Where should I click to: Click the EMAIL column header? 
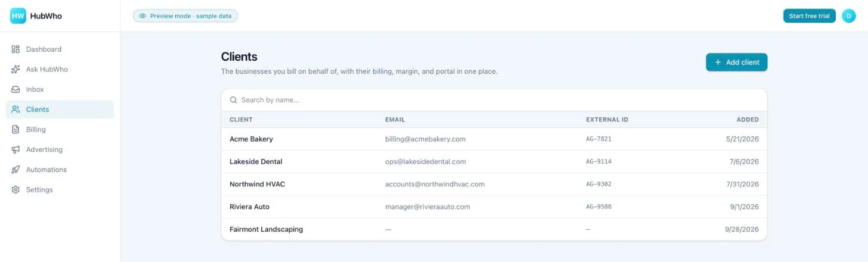click(x=395, y=120)
